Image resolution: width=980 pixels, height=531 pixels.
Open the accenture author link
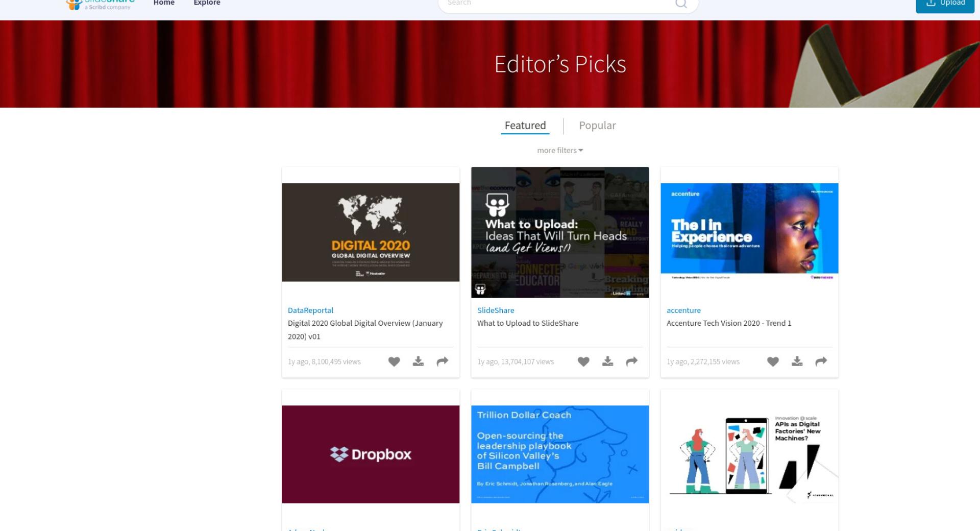click(683, 310)
